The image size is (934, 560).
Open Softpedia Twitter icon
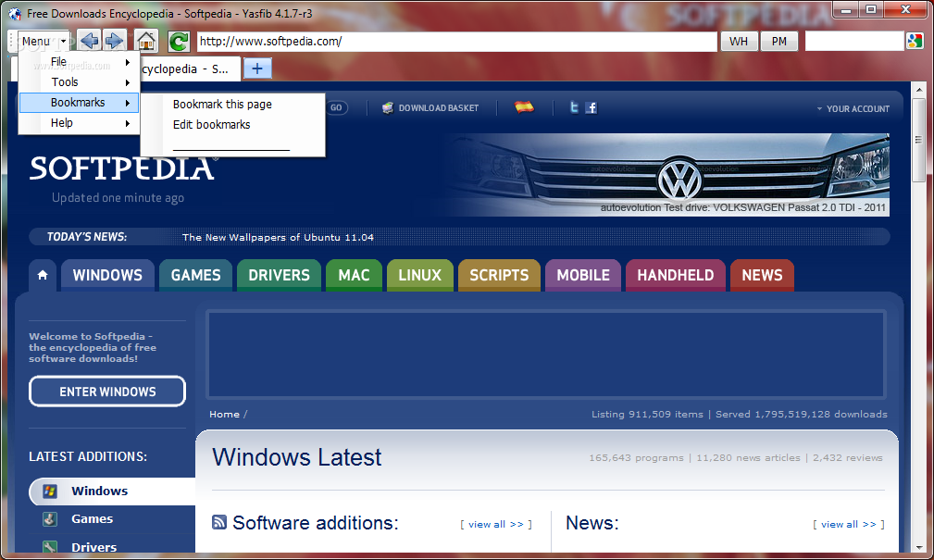click(x=574, y=107)
